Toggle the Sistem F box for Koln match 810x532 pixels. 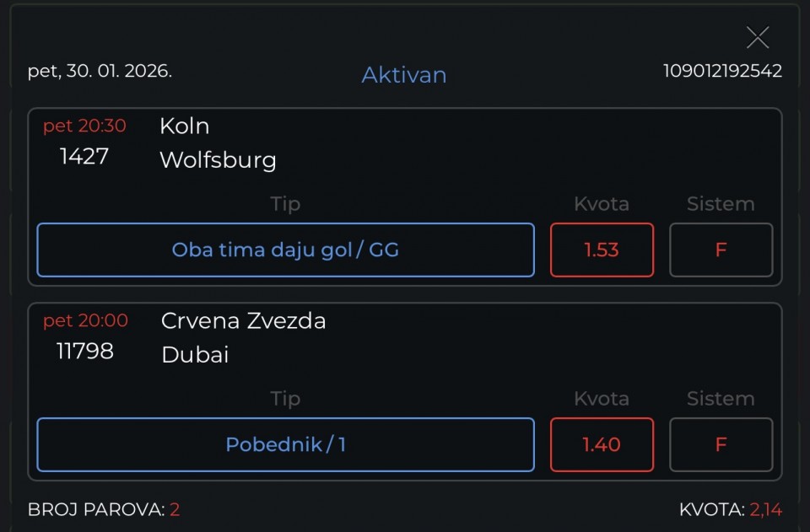coord(721,250)
